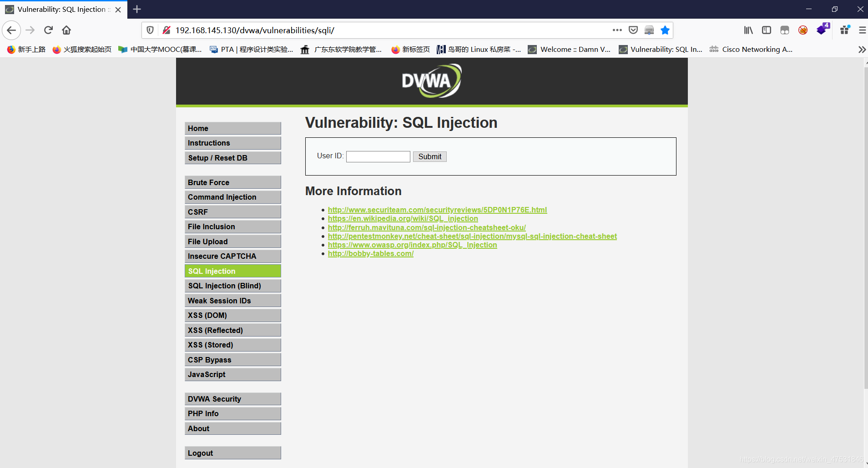Focus the User ID input field
Screen dimensions: 868x468
click(378, 156)
